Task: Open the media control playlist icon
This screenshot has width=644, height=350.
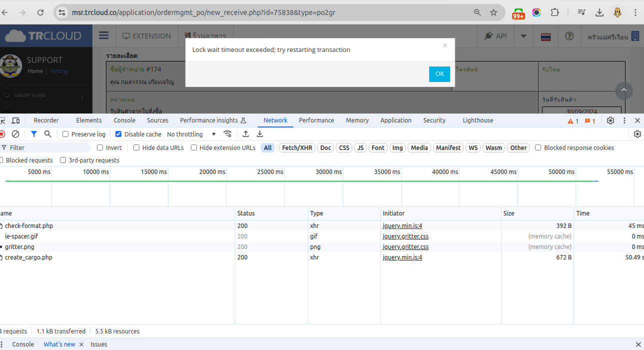Action: (582, 12)
